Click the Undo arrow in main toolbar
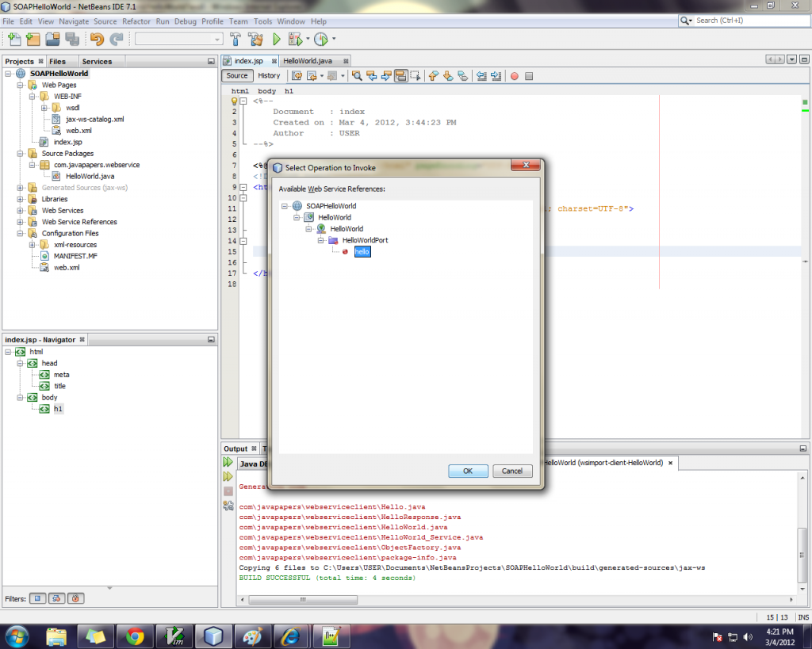The image size is (812, 649). (x=97, y=39)
